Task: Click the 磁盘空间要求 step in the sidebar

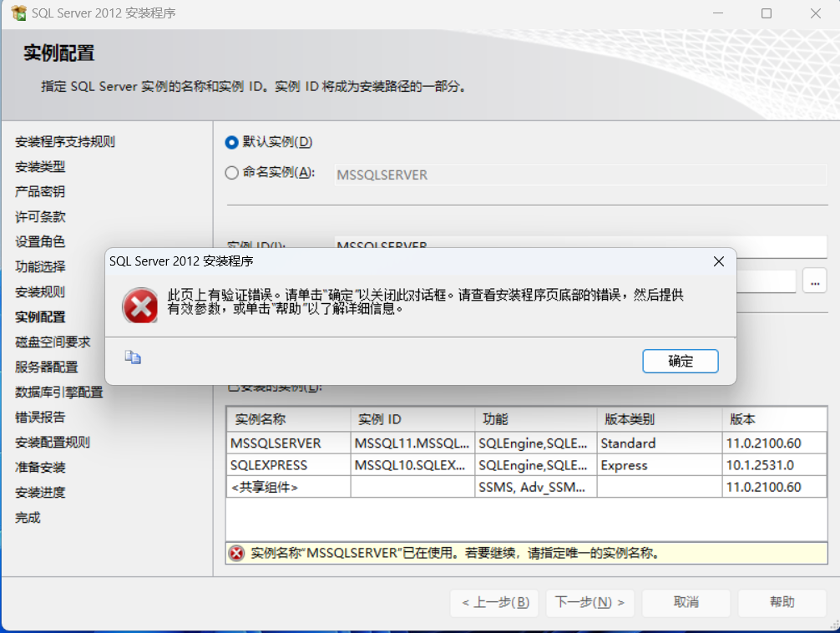Action: click(x=53, y=342)
